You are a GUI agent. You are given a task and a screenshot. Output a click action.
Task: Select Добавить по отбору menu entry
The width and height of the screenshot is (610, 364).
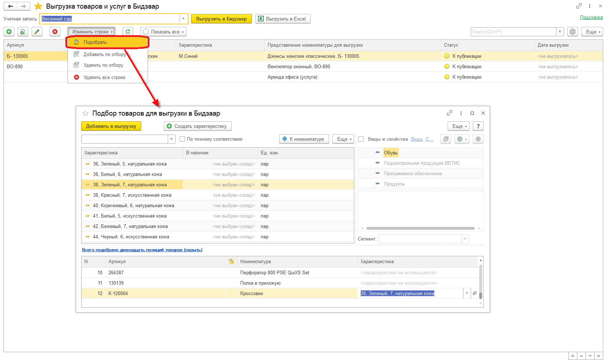(x=105, y=55)
